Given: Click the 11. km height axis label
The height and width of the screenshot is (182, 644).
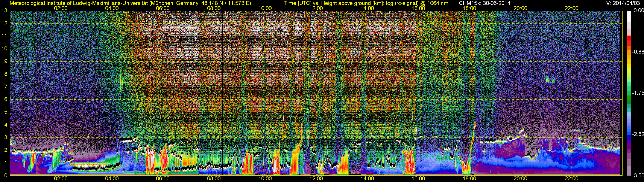Looking at the screenshot, I should (x=5, y=36).
